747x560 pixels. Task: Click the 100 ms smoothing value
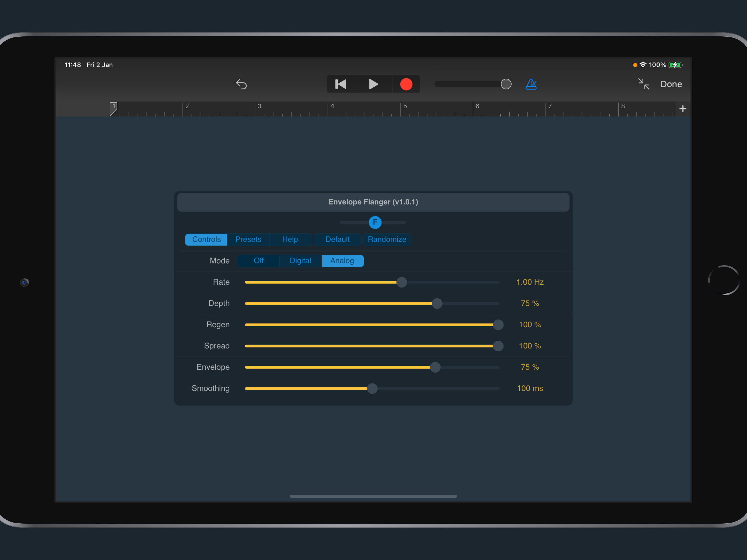(530, 389)
